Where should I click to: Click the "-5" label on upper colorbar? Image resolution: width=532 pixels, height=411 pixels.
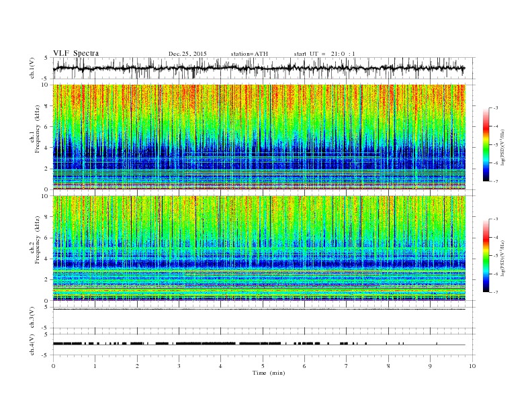tap(496, 144)
